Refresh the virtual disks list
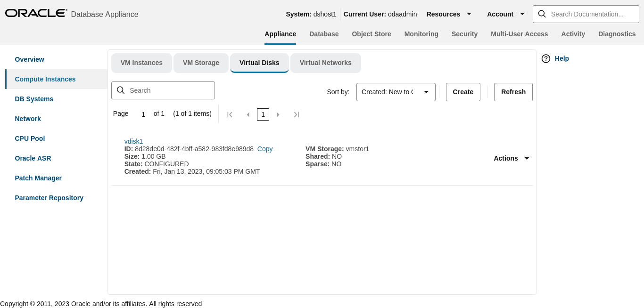Viewport: 644px width, 308px height. (513, 92)
